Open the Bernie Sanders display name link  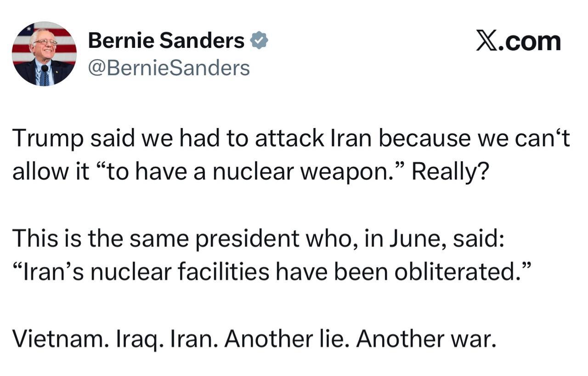166,41
